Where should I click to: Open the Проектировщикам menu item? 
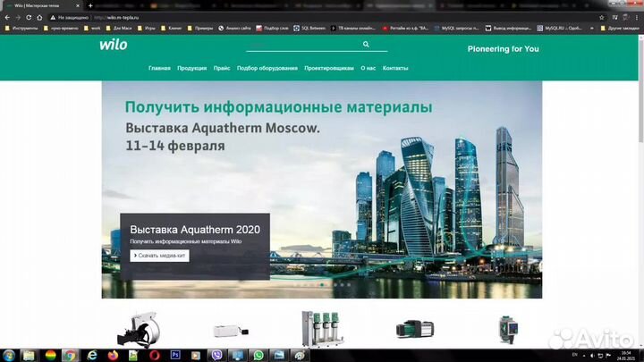point(329,68)
